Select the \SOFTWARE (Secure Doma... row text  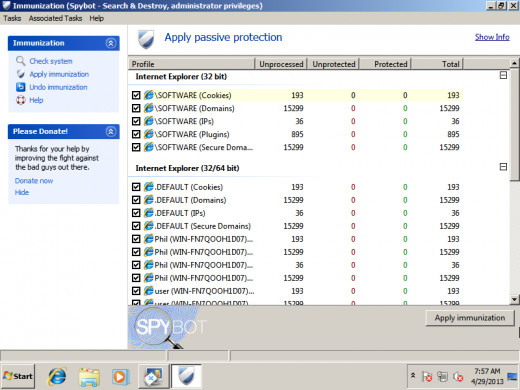point(204,147)
